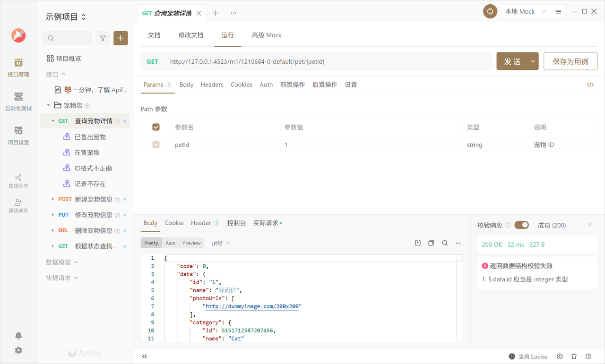The height and width of the screenshot is (364, 605).
Task: Click the 保存为用例 button
Action: point(570,61)
